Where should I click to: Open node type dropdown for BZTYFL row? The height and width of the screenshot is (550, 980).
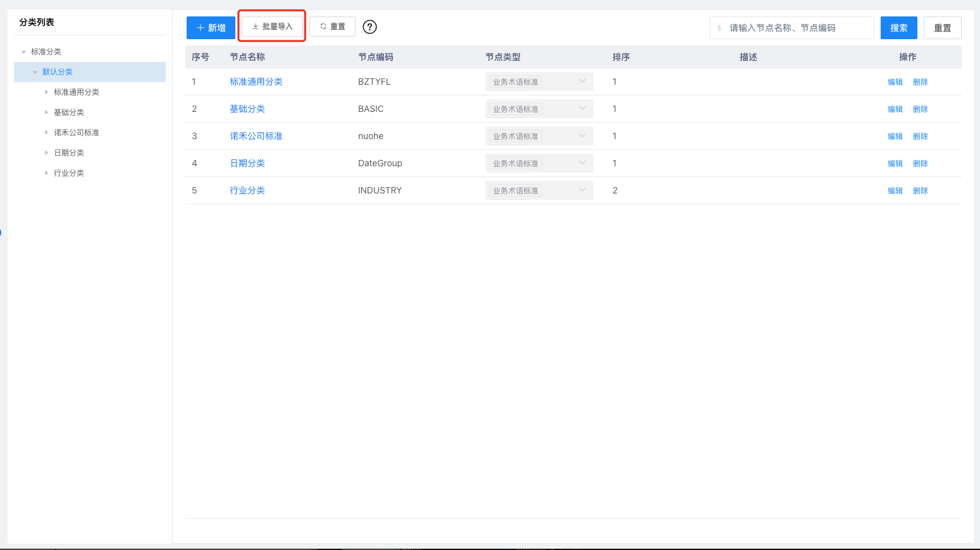coord(539,82)
